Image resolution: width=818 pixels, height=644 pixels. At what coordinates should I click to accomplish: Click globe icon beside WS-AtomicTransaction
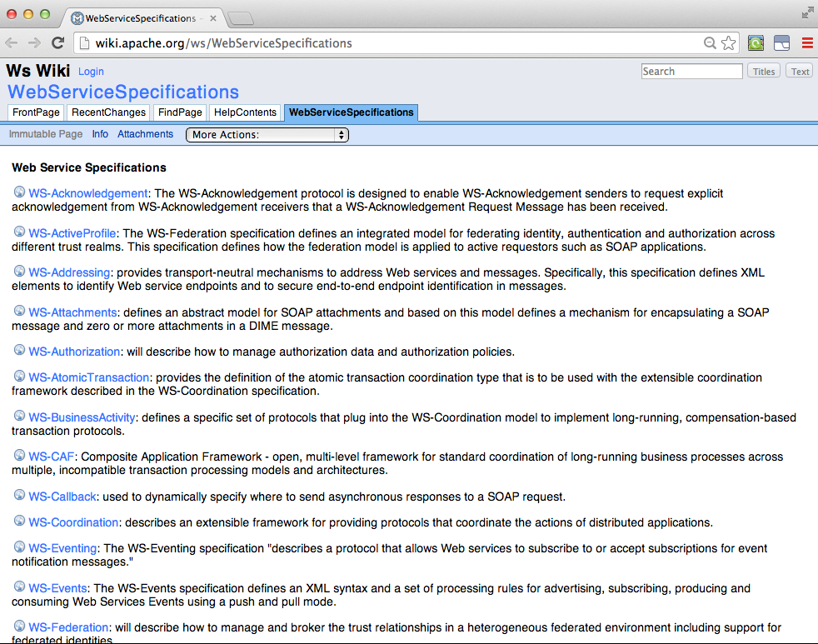pyautogui.click(x=19, y=376)
